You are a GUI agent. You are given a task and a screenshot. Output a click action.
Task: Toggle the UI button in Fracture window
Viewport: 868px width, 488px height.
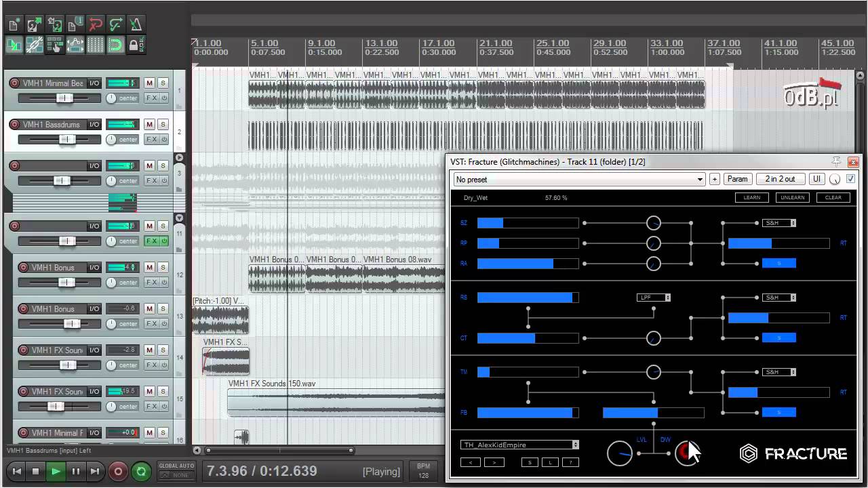click(x=816, y=179)
